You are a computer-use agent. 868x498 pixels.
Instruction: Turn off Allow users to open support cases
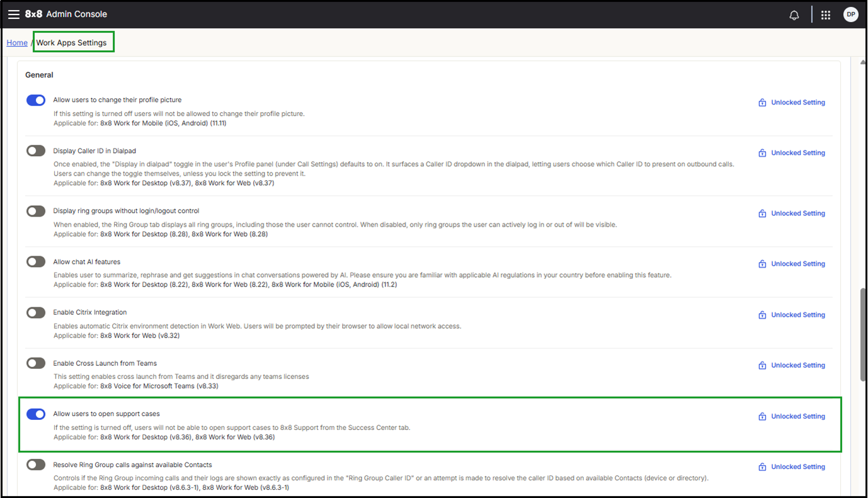(36, 414)
